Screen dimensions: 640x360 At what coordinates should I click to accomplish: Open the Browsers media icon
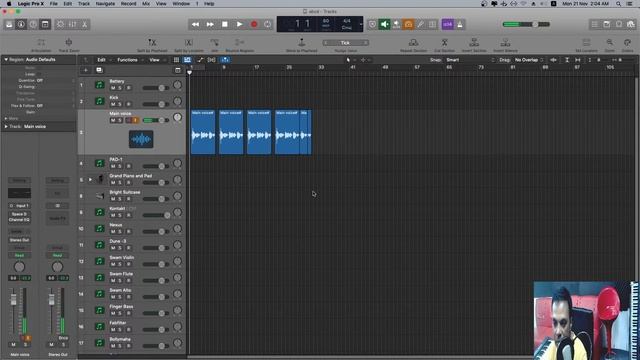pos(631,24)
